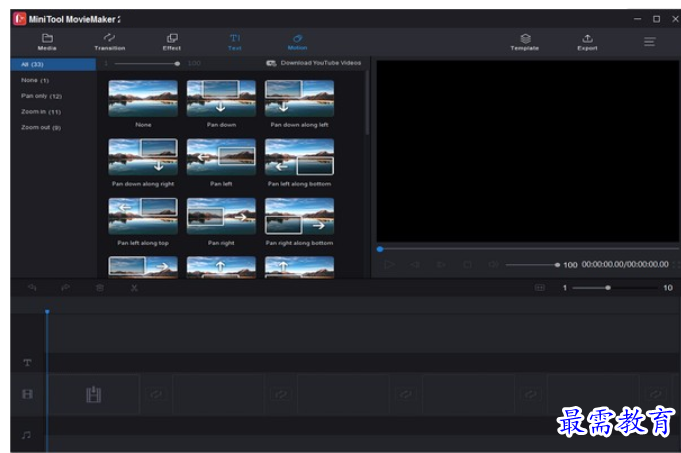Show Zoom in (11) motions
The image size is (681, 453).
(41, 112)
